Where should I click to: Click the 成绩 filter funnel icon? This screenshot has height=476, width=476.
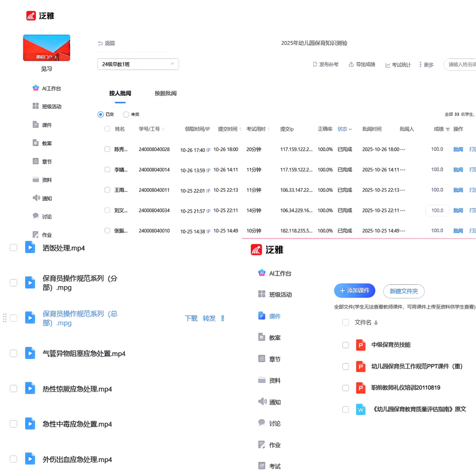coord(448,129)
